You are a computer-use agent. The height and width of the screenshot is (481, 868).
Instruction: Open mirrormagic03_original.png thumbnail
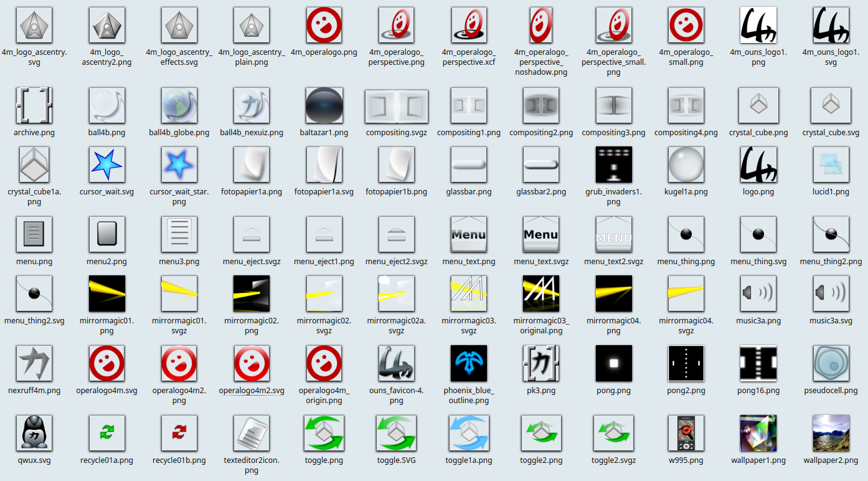click(x=541, y=293)
